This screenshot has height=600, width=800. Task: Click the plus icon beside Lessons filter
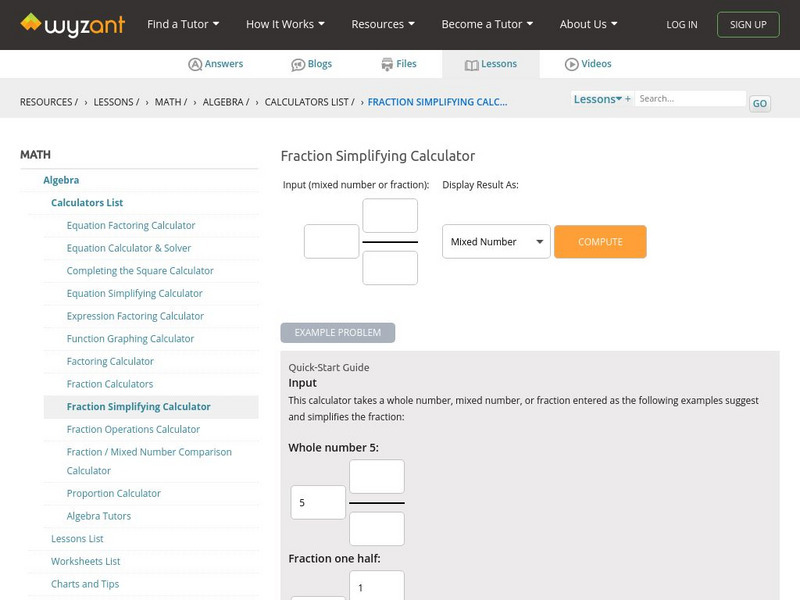point(628,99)
